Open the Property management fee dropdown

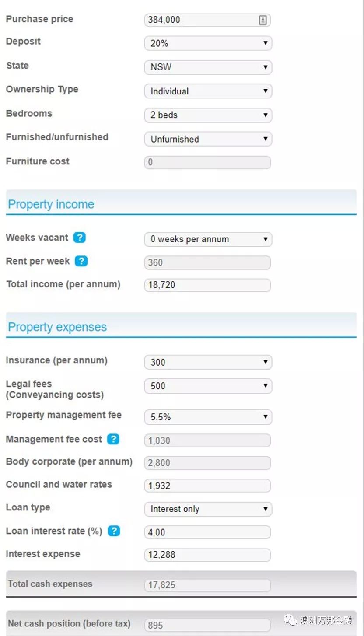point(208,417)
